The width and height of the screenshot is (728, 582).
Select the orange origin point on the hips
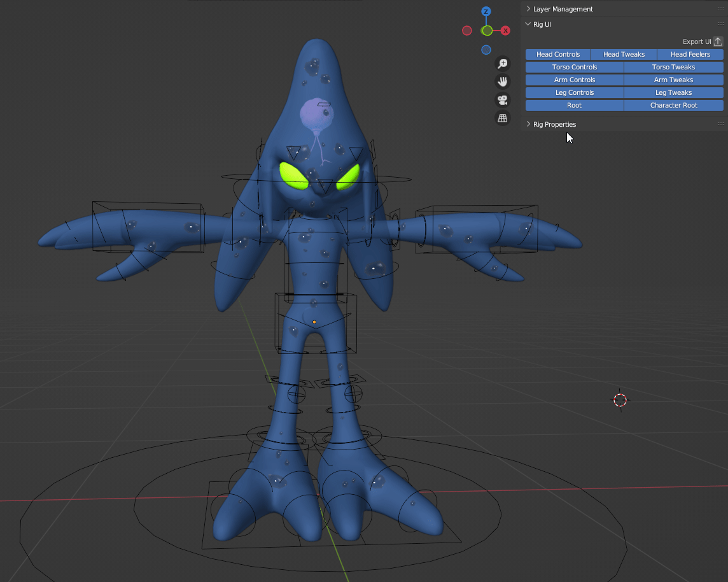click(314, 322)
